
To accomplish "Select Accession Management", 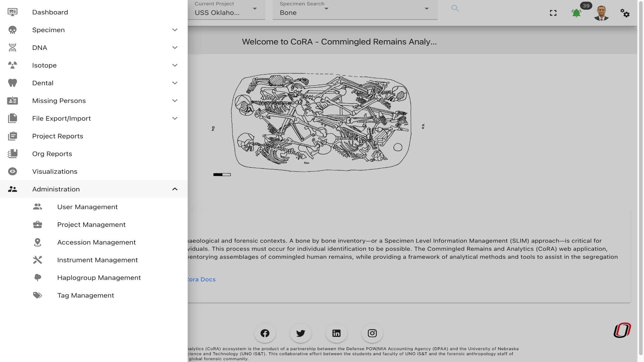I will pos(94,242).
